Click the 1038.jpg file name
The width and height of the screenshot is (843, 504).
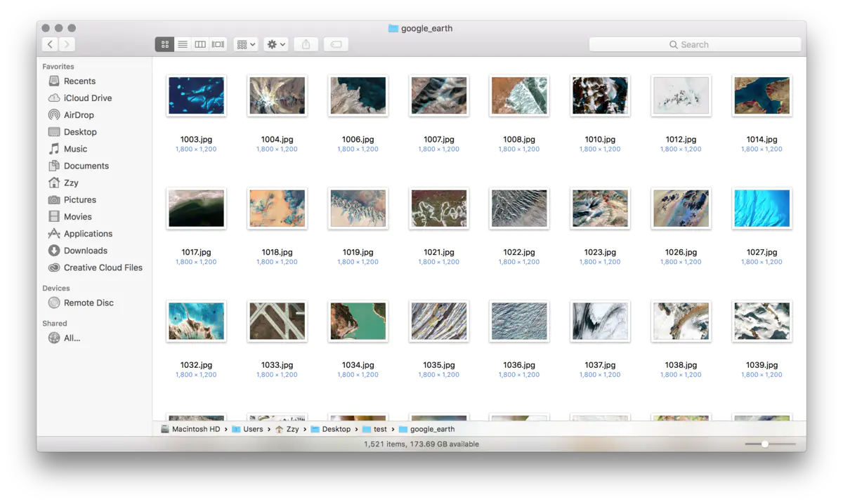pyautogui.click(x=681, y=365)
